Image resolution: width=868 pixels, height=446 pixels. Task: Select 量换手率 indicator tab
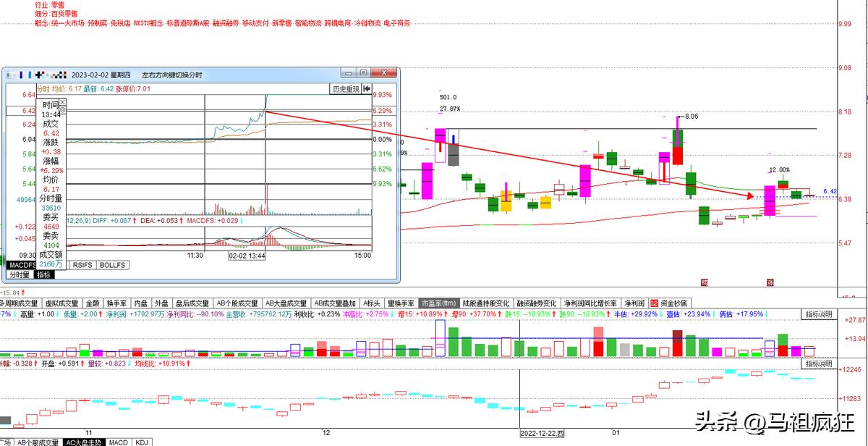[401, 303]
